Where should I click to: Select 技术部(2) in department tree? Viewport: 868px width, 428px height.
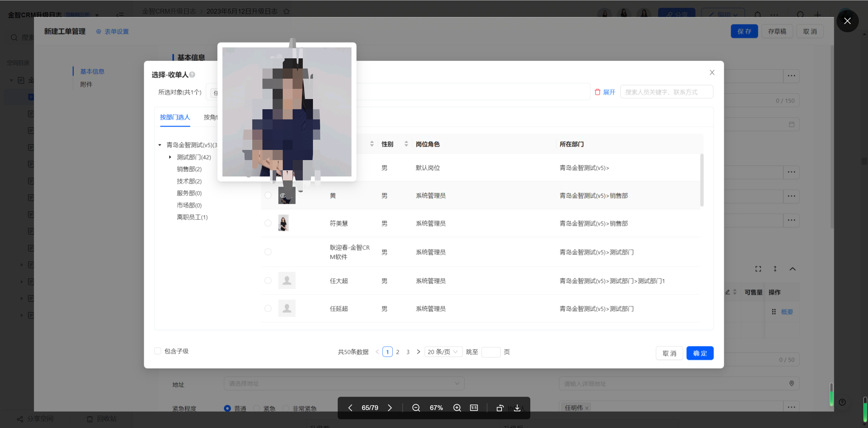point(189,181)
